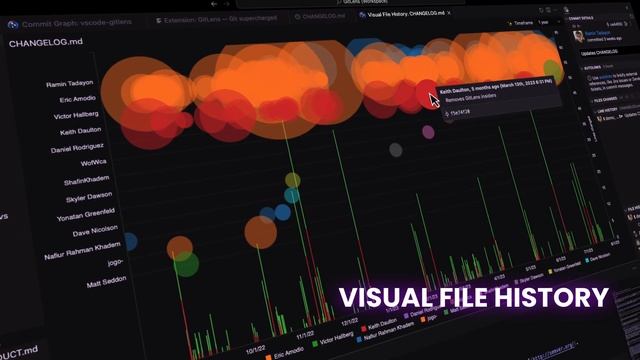Click Daniel Rodriguez author axis label
Screen dimensions: 640x360
77,148
